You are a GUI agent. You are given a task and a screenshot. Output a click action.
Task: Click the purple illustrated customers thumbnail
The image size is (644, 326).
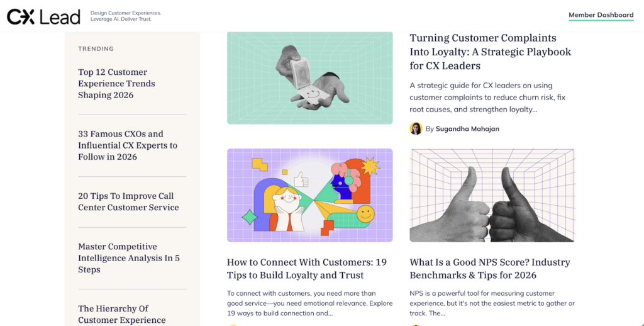pos(309,195)
